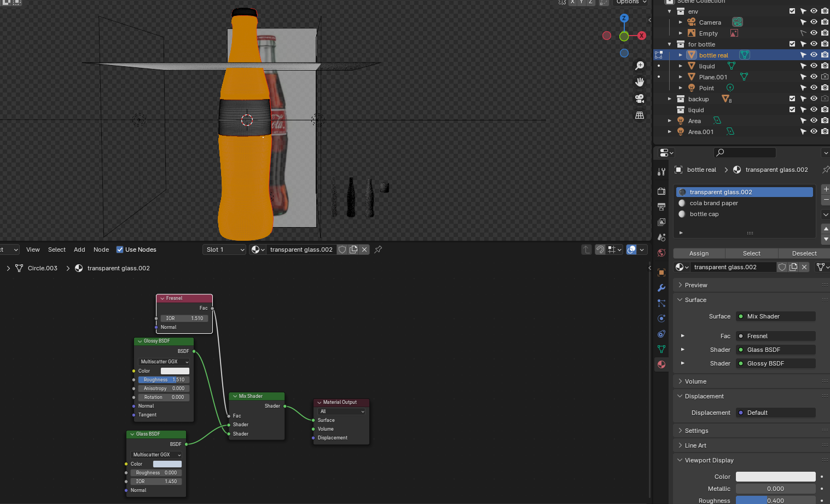Open the Particles properties tab

point(661,303)
